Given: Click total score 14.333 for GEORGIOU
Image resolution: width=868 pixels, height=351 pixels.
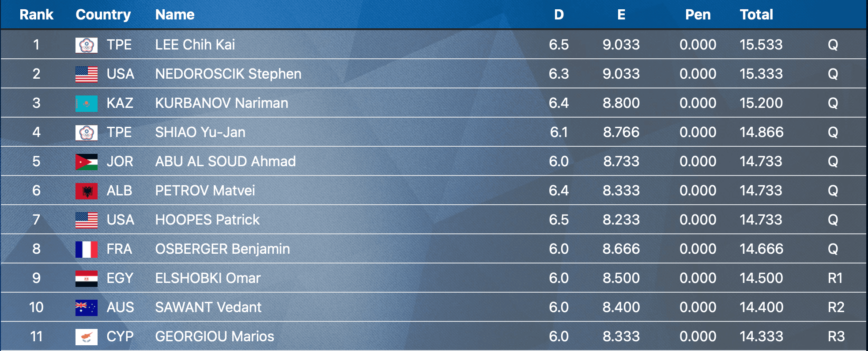Looking at the screenshot, I should tap(761, 336).
